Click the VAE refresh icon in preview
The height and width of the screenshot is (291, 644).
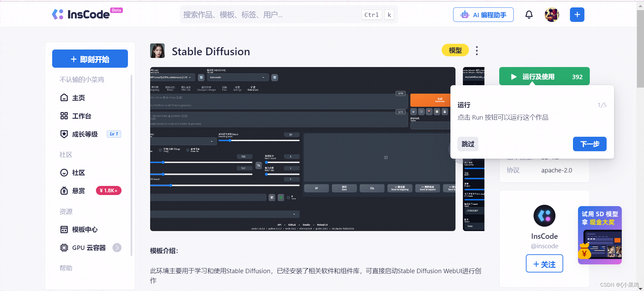tap(275, 77)
